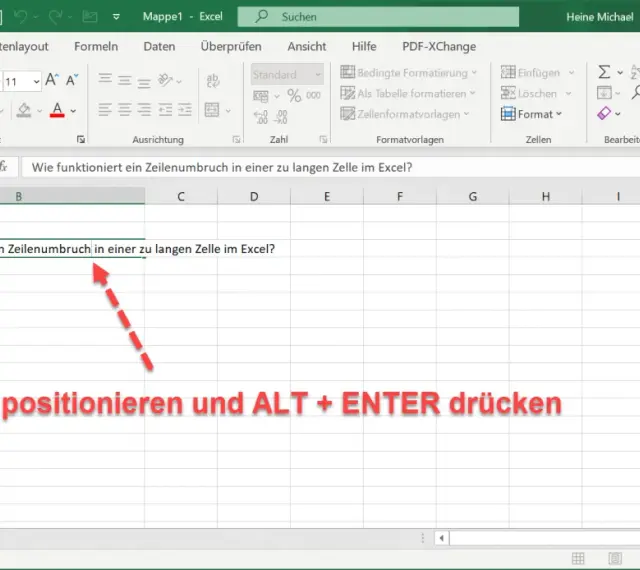640x570 pixels.
Task: Open the PDF-XChange tab
Action: [x=439, y=47]
